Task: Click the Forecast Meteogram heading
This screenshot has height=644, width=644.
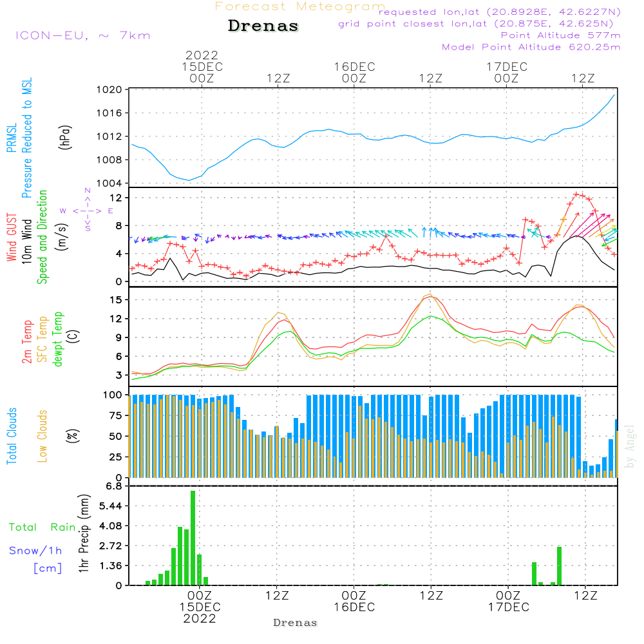Action: (x=300, y=6)
